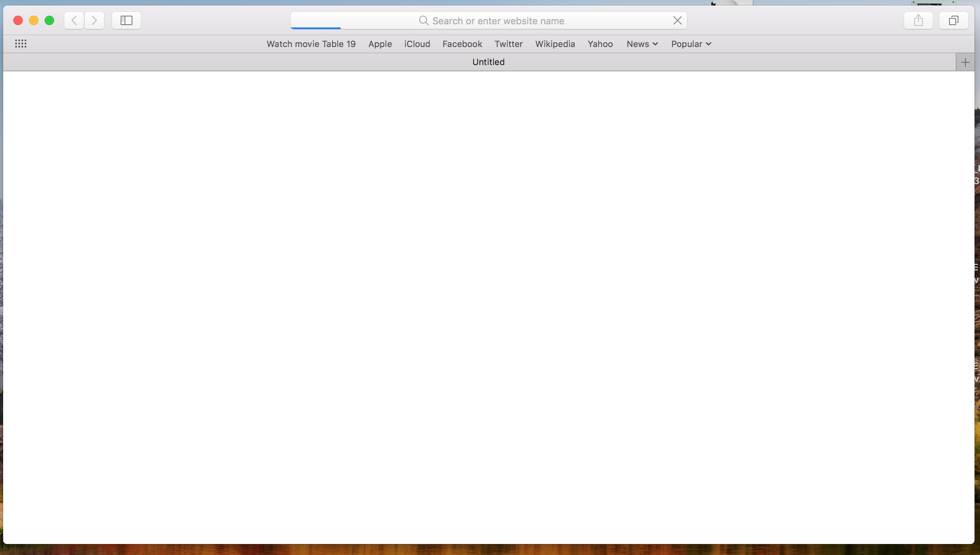Screen dimensions: 980x555
Task: Toggle the sidebar panel icon
Action: 126,20
